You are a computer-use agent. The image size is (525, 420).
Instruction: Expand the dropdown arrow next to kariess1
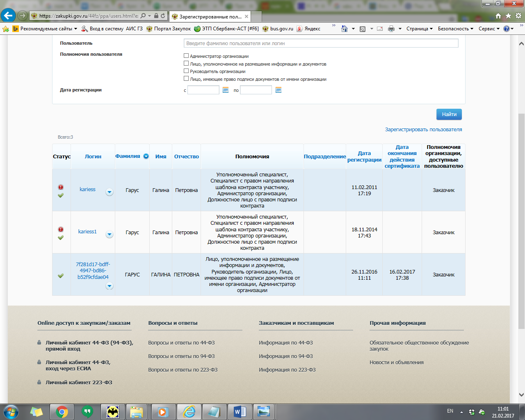[110, 235]
